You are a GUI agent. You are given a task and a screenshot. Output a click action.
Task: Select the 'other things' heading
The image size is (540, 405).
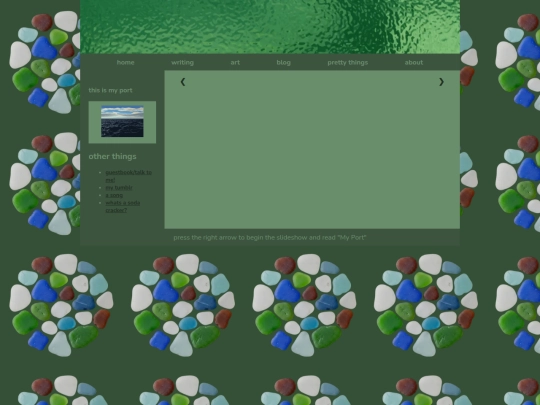tap(112, 156)
